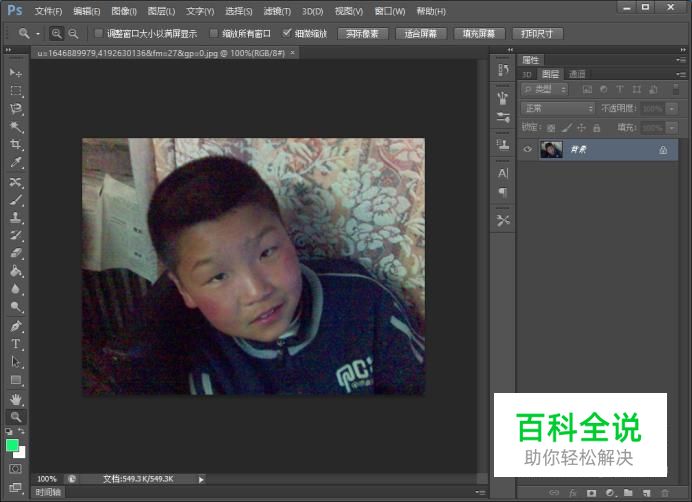Switch to the 通道 tab

[577, 74]
